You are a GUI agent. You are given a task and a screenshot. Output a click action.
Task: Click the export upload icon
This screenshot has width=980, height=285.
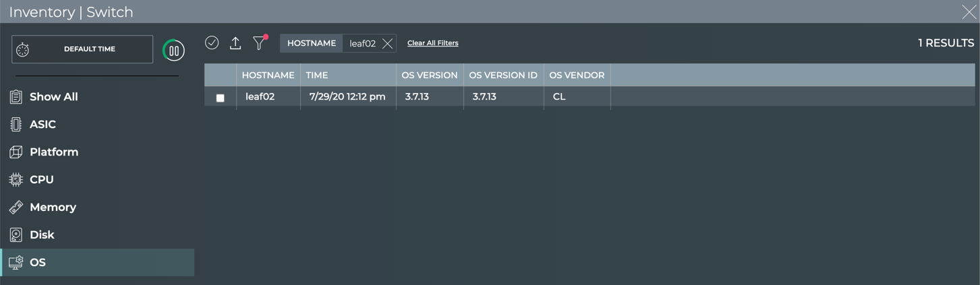click(x=235, y=43)
